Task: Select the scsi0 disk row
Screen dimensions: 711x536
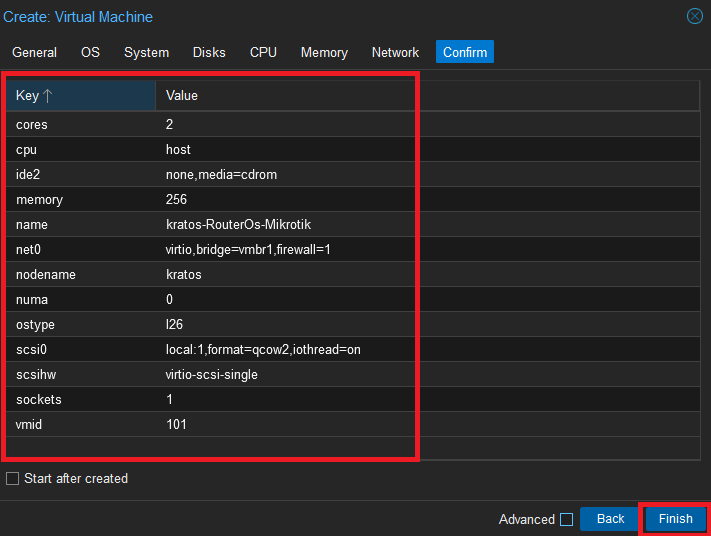Action: [353, 350]
